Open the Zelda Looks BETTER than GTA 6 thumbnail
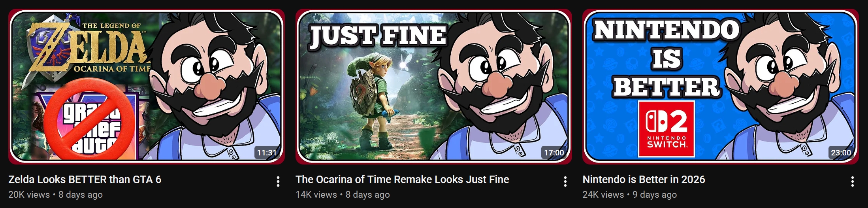This screenshot has width=868, height=208. pyautogui.click(x=147, y=86)
